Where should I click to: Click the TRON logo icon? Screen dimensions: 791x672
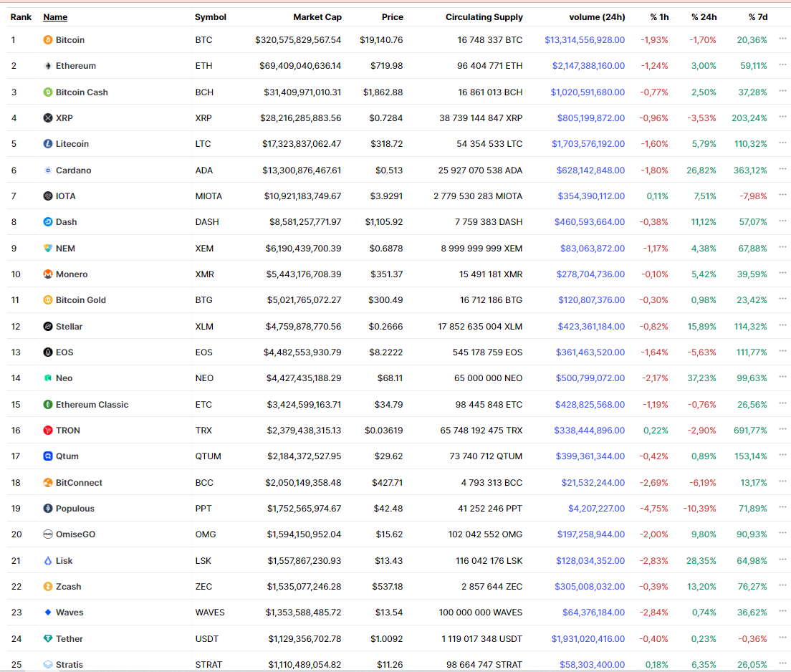48,431
